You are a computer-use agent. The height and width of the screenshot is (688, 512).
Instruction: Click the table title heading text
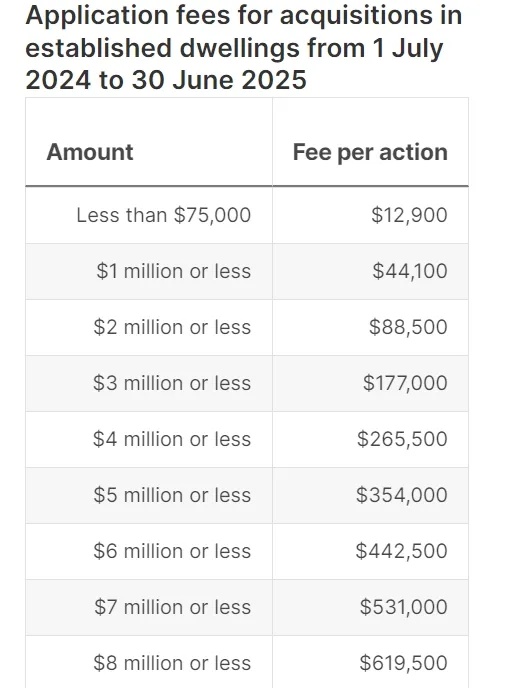tap(244, 47)
